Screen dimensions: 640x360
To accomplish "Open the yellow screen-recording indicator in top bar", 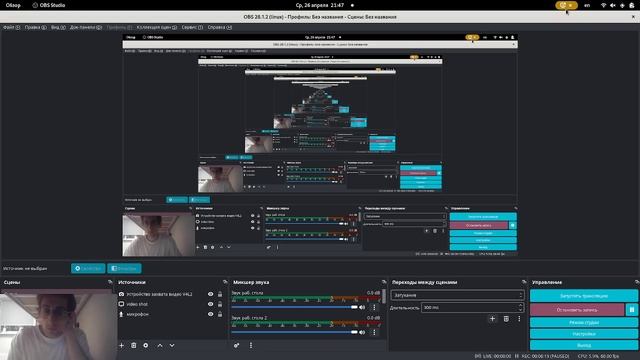I will click(x=566, y=5).
